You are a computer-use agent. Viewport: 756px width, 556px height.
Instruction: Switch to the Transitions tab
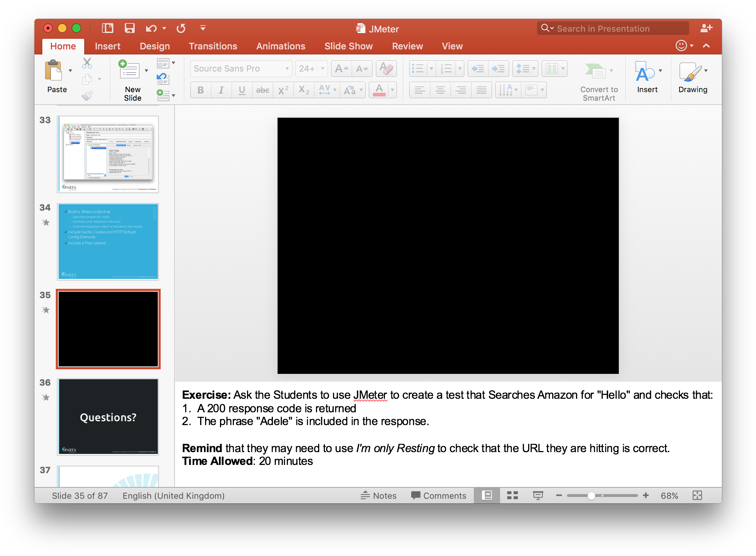click(x=213, y=46)
